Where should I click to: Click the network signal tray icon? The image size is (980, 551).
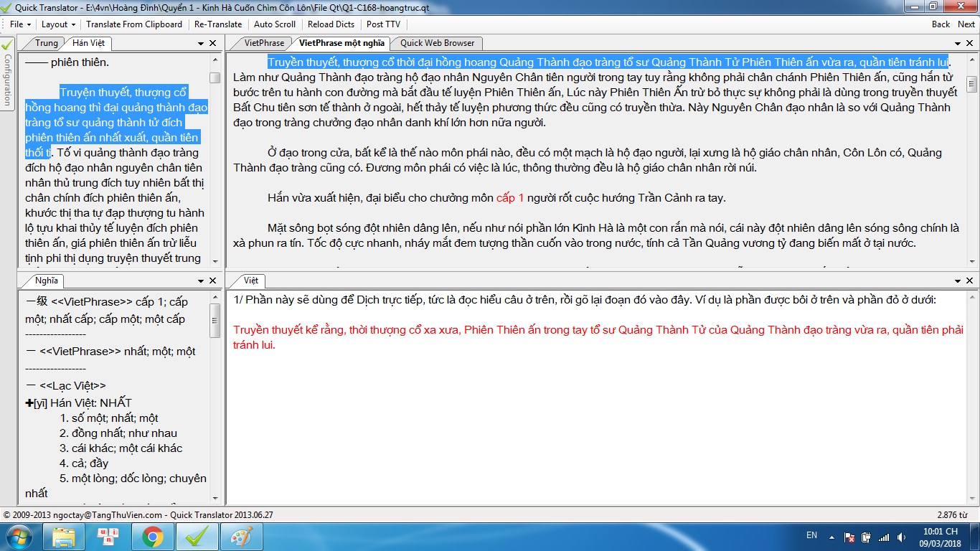click(883, 537)
